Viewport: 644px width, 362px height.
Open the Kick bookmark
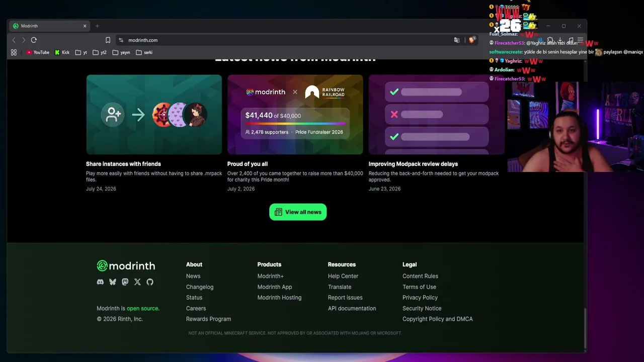pos(62,52)
